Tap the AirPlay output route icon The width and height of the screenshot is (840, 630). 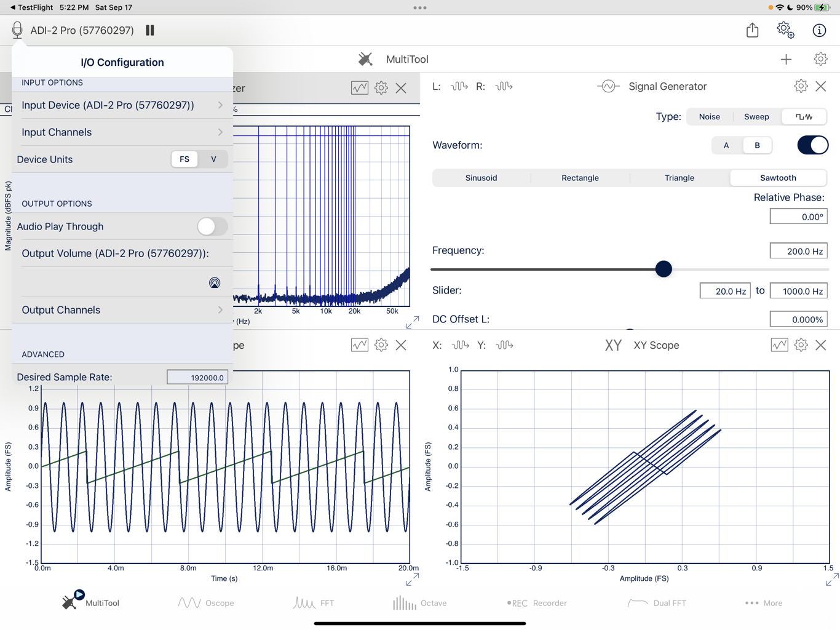click(215, 283)
